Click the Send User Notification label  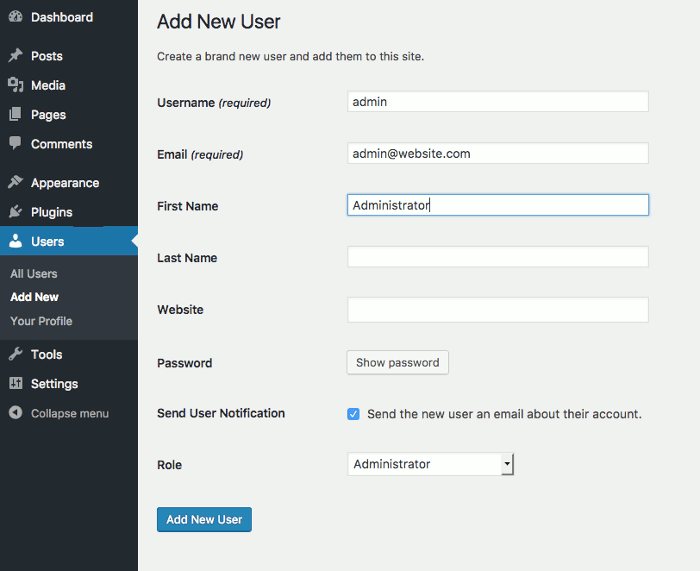221,413
